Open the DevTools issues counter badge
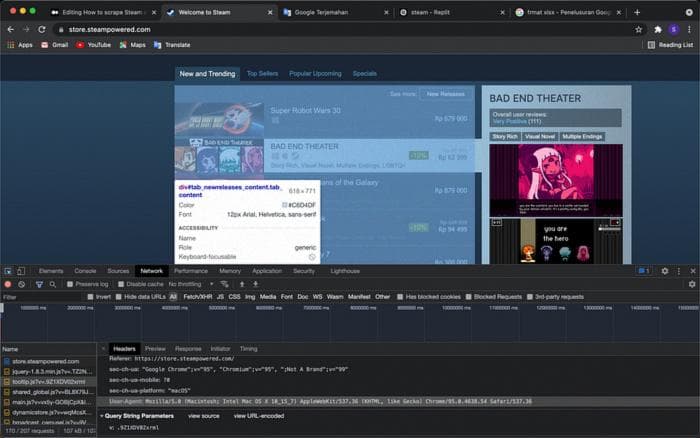 click(x=644, y=271)
